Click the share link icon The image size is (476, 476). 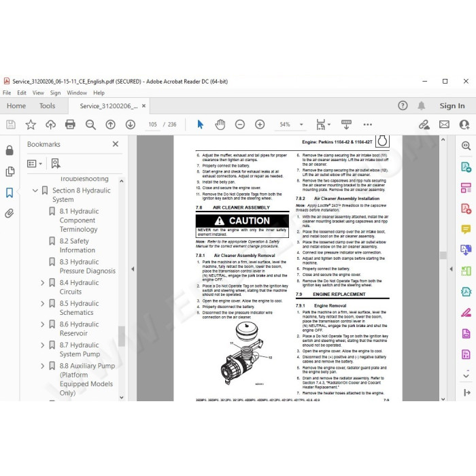[424, 124]
